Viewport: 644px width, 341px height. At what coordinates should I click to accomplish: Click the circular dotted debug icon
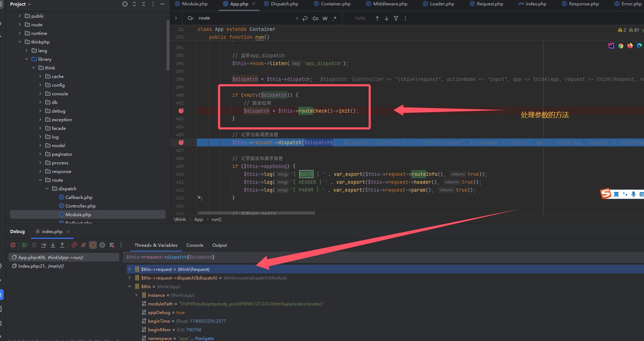tap(102, 245)
